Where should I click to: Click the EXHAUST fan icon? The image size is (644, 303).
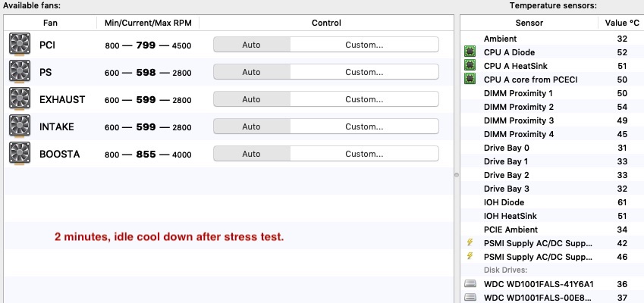pos(19,99)
